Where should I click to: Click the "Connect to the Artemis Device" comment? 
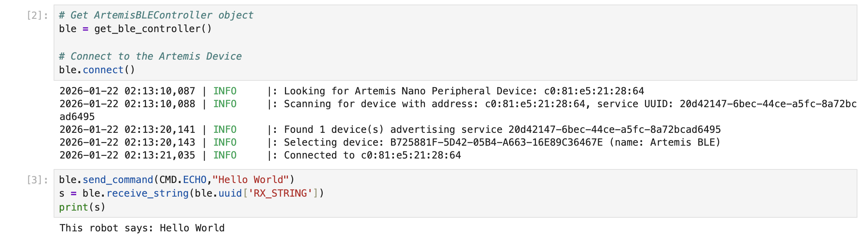(x=150, y=56)
